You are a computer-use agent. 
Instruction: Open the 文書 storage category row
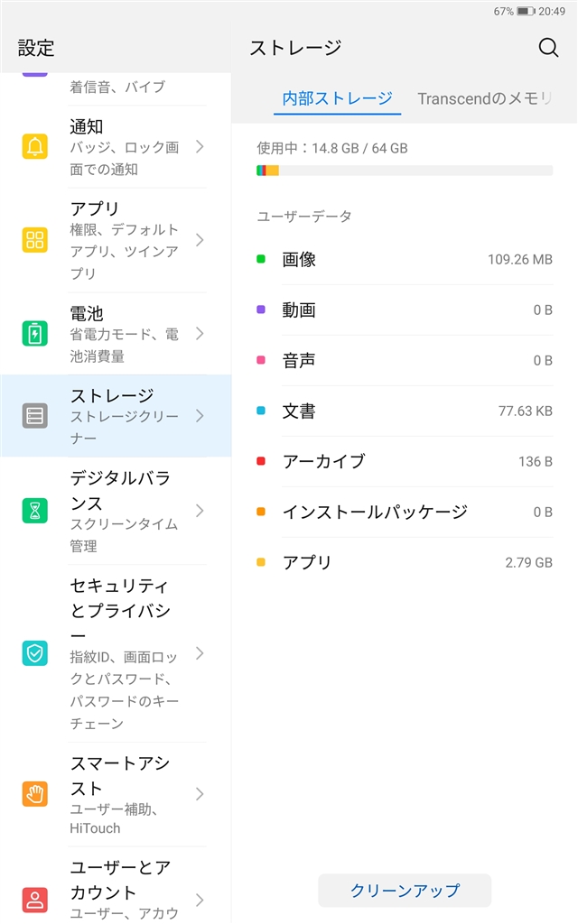[x=404, y=411]
